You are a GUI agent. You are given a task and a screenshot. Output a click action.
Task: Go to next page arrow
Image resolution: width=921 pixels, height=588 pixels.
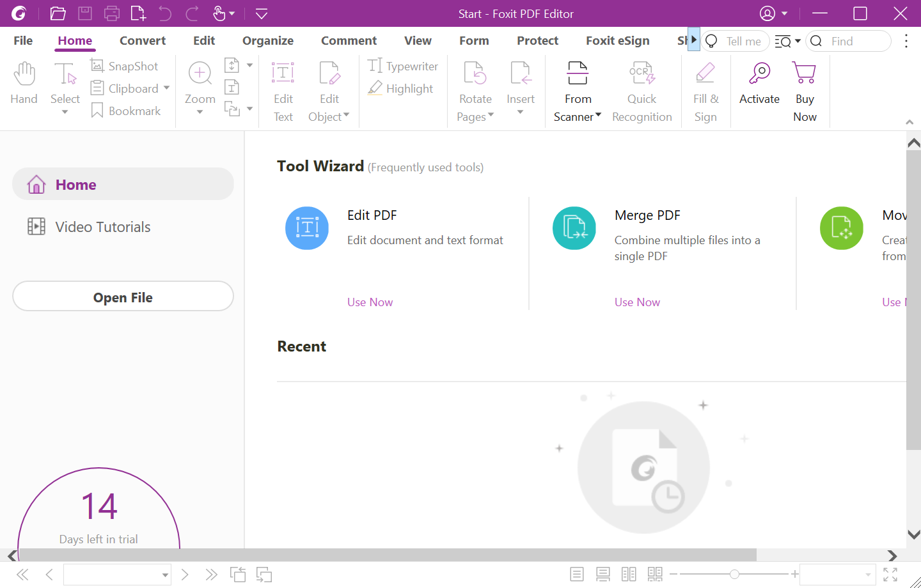click(x=185, y=575)
